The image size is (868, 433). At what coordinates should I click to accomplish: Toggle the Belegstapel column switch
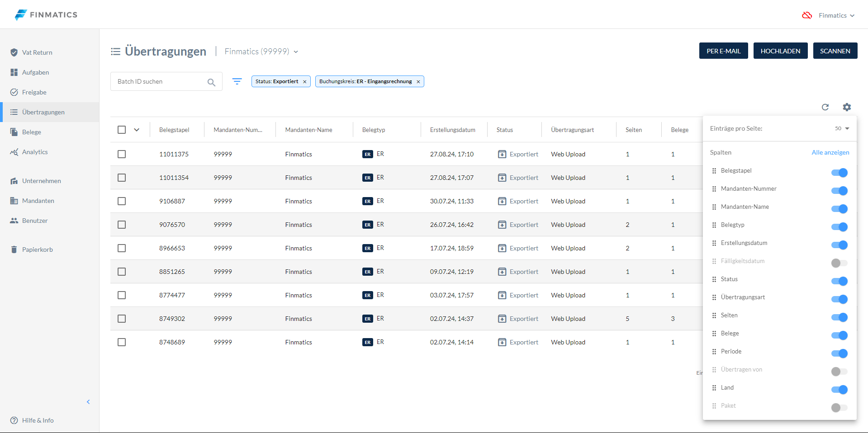[x=840, y=173]
